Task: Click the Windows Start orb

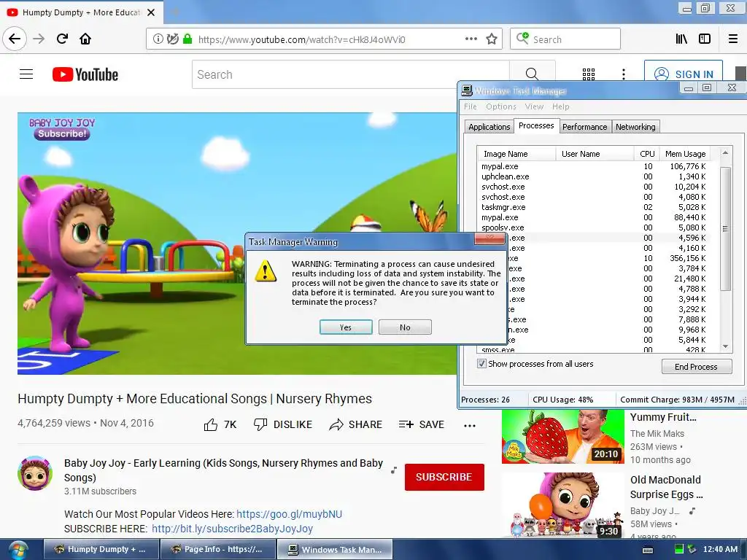Action: [18, 550]
